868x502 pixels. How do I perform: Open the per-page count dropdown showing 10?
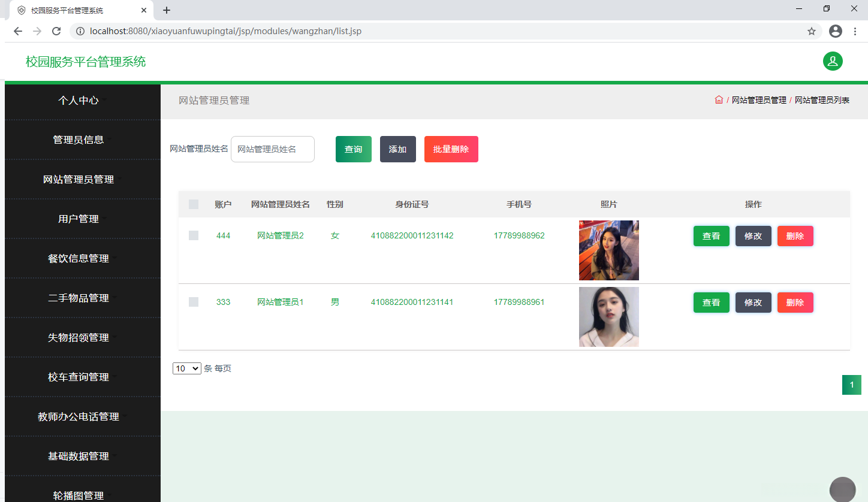tap(186, 368)
